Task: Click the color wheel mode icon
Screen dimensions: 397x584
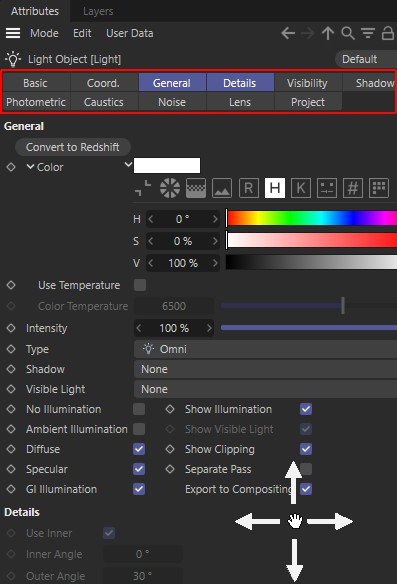Action: coord(170,188)
